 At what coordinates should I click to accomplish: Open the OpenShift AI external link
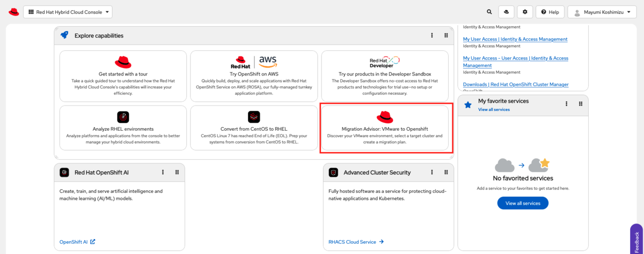tap(77, 242)
